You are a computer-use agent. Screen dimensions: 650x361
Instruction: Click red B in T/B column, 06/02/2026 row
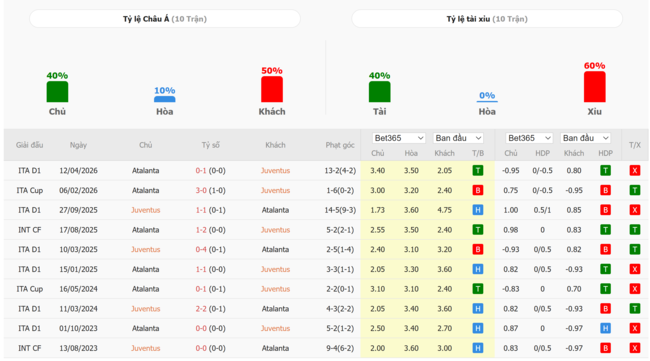[x=478, y=190]
